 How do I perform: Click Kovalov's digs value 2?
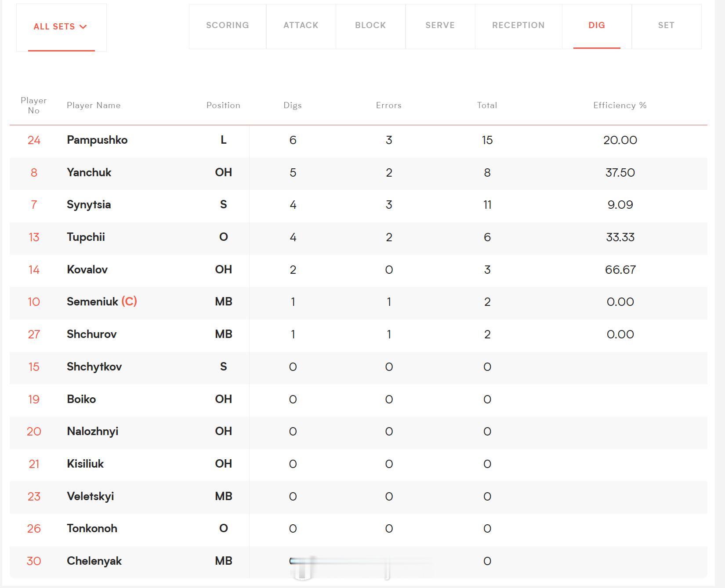click(293, 270)
